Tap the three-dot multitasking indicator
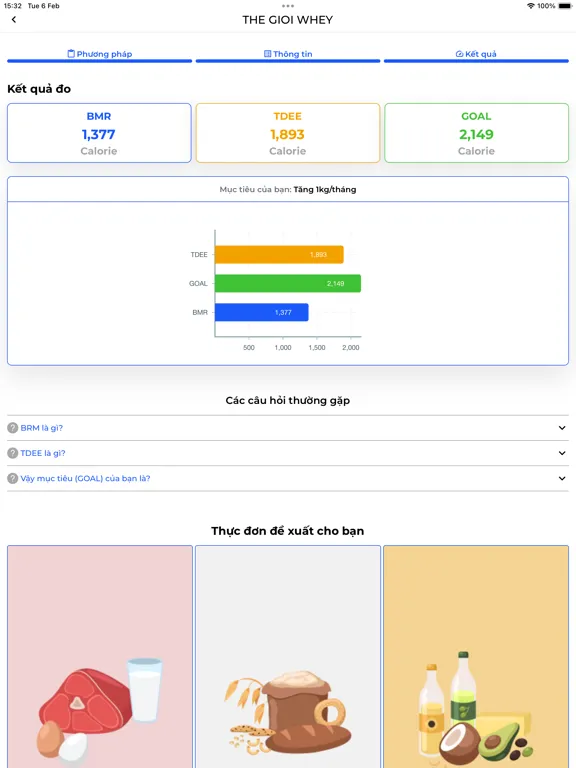 pos(288,6)
